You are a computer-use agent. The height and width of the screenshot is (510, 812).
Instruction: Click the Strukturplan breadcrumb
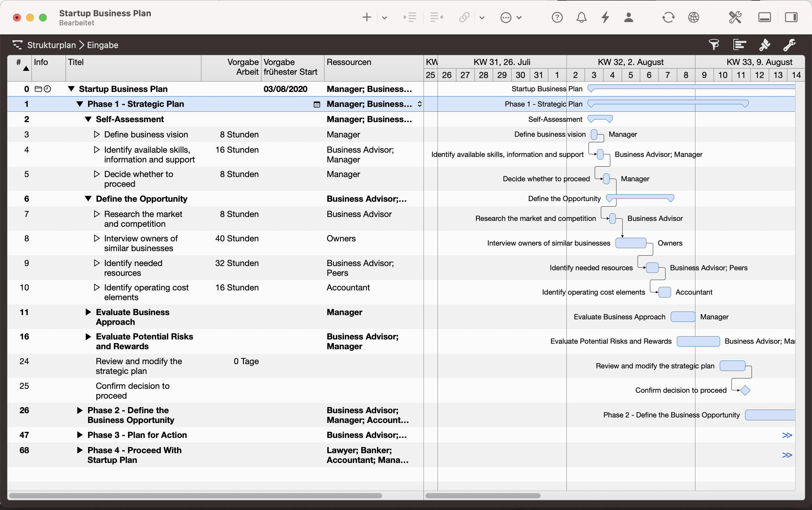[x=51, y=45]
